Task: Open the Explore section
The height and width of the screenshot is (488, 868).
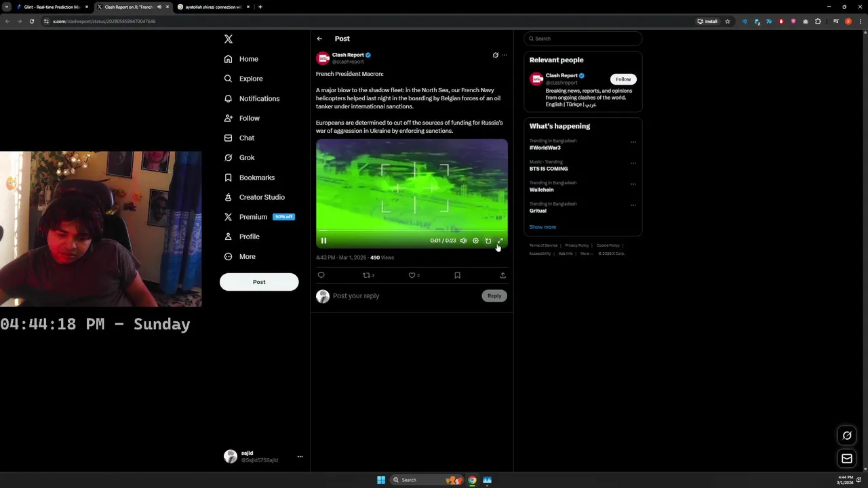Action: coord(243,79)
